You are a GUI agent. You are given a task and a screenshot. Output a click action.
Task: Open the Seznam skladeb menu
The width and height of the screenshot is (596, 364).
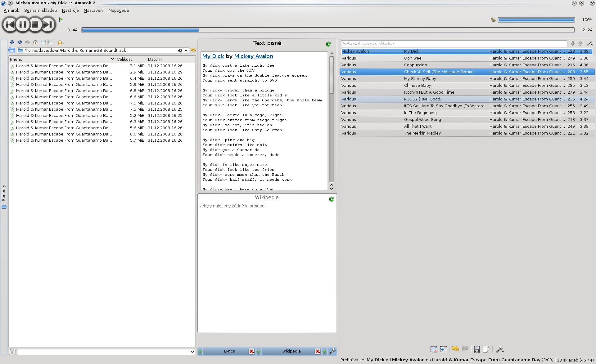41,11
